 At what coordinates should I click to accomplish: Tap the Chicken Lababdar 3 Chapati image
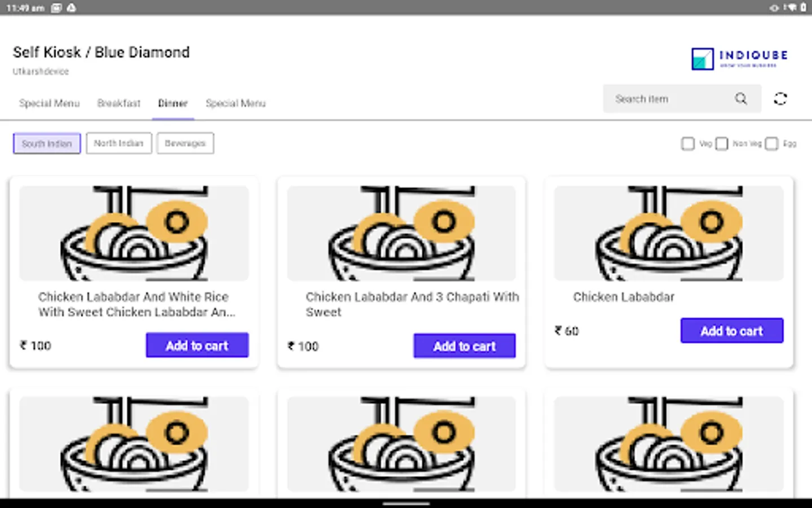pyautogui.click(x=401, y=233)
